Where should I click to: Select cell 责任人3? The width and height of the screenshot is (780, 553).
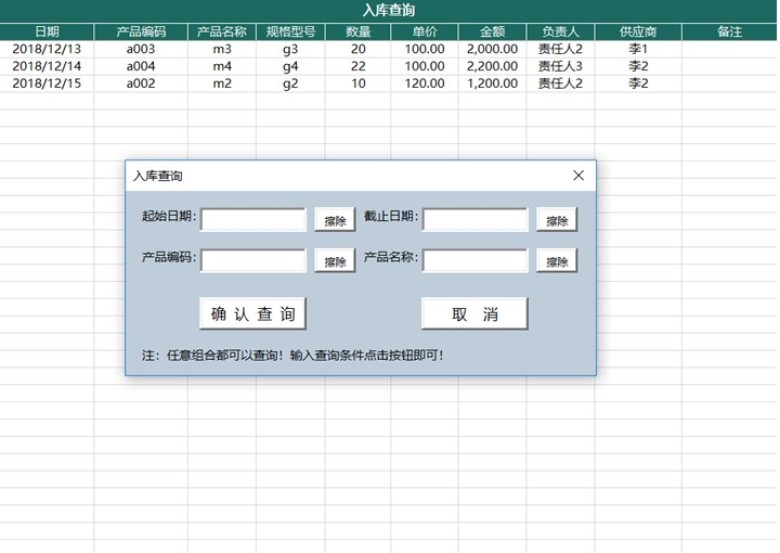560,66
